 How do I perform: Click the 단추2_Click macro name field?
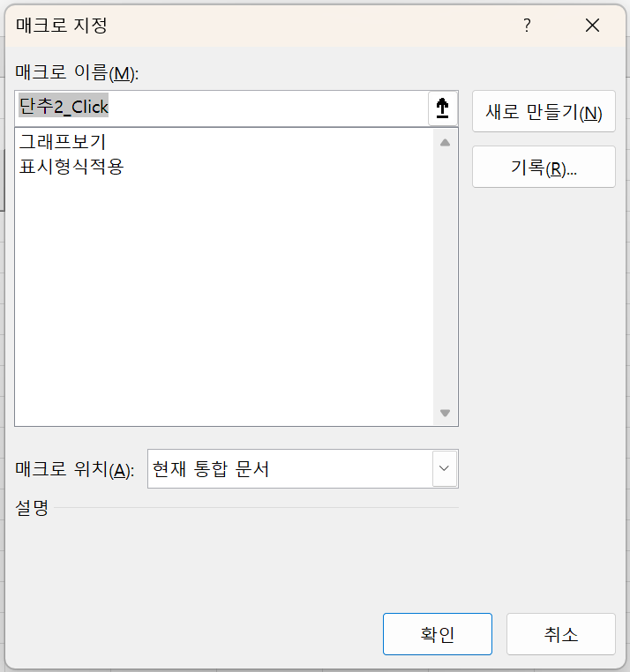pos(221,108)
